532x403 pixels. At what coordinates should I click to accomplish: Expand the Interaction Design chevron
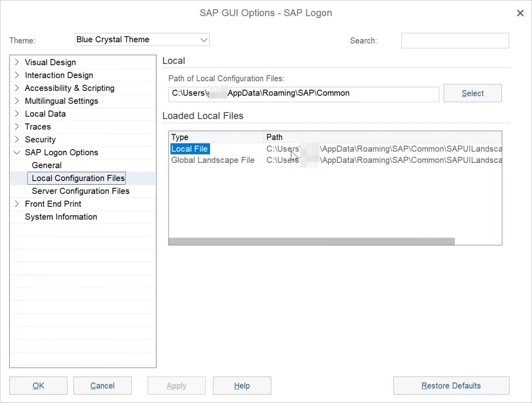click(x=17, y=75)
